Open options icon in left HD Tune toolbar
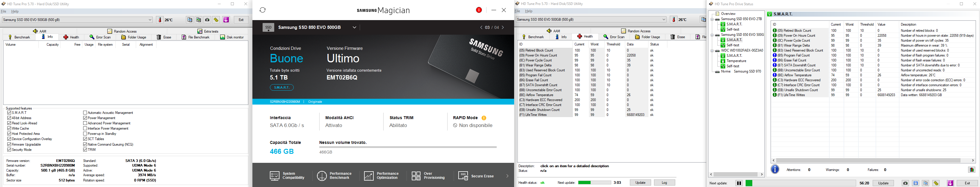 click(x=216, y=20)
